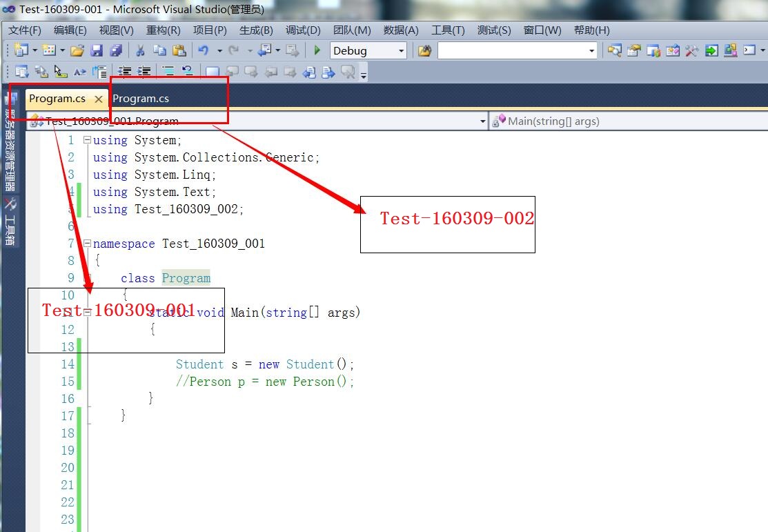768x532 pixels.
Task: Click the commented '//Person p = new Person();' line
Action: pos(264,382)
